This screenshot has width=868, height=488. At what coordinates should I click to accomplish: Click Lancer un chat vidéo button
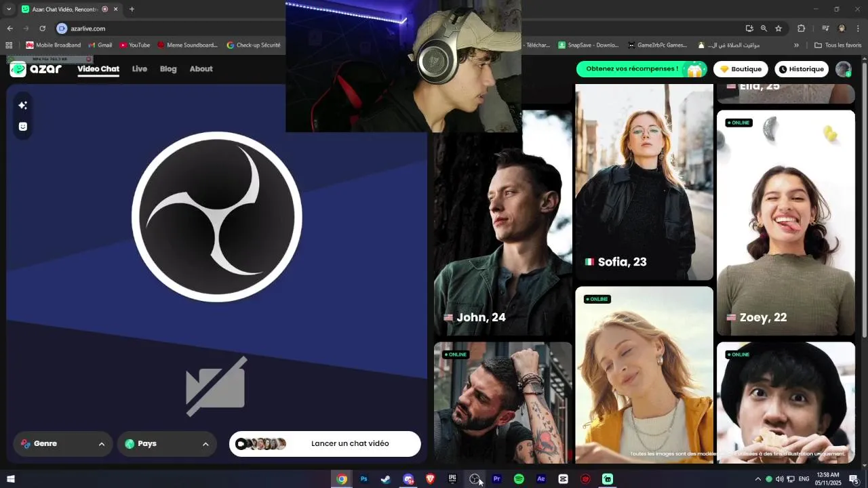pyautogui.click(x=325, y=444)
